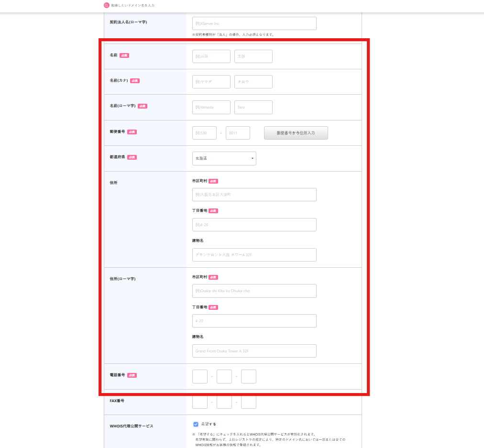Select the 名前 first name field 太郎
Image resolution: width=484 pixels, height=448 pixels.
point(253,56)
